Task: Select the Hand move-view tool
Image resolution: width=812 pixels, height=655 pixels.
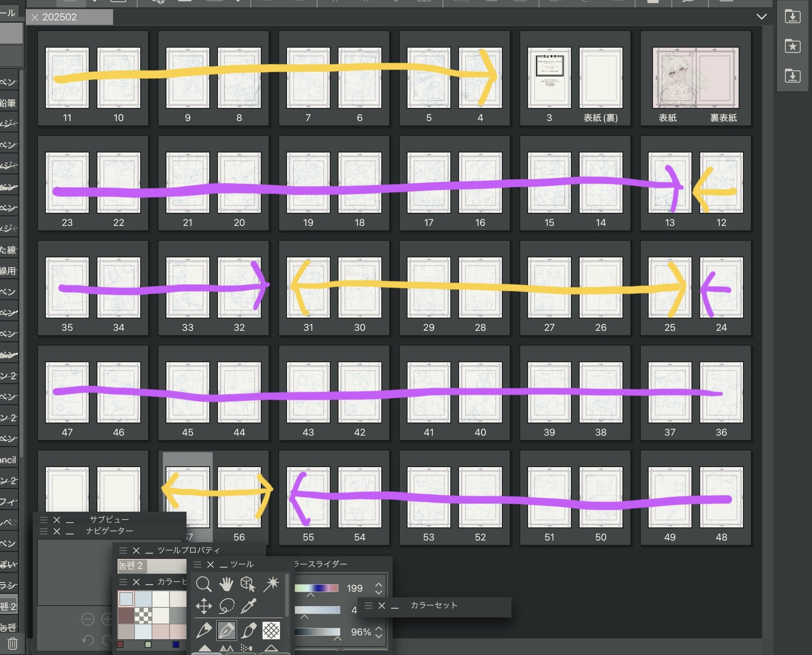Action: (226, 584)
